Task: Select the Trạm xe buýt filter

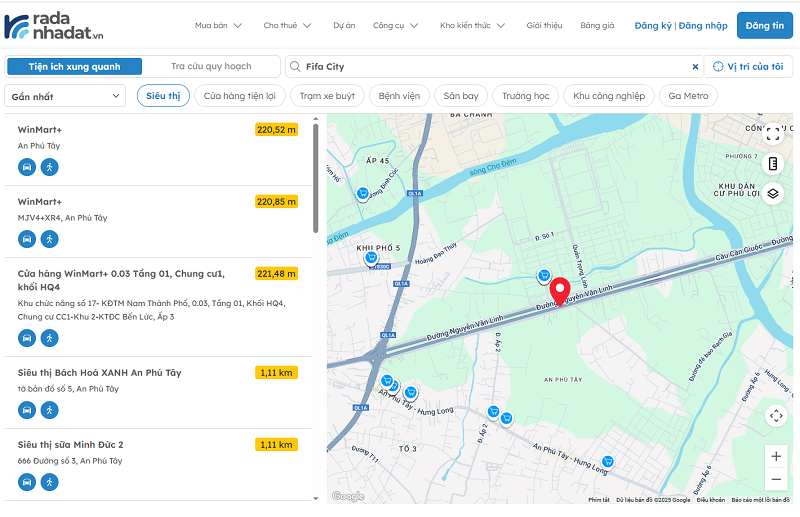Action: pyautogui.click(x=327, y=96)
